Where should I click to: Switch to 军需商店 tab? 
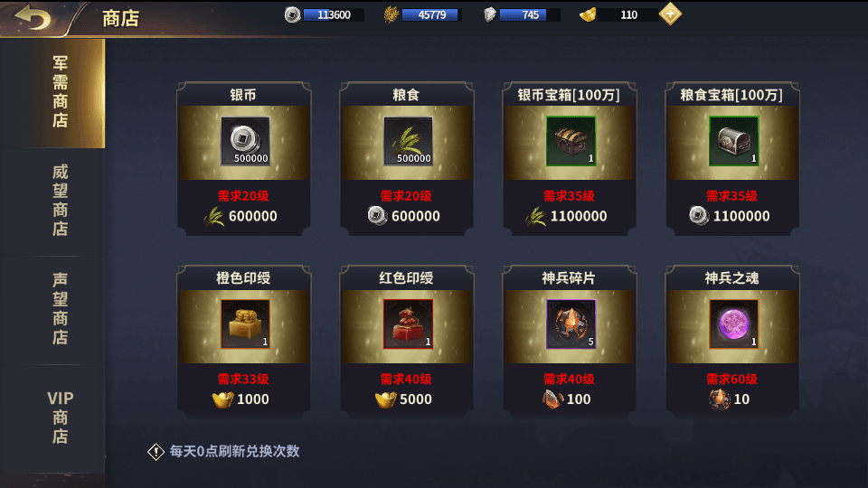click(52, 93)
